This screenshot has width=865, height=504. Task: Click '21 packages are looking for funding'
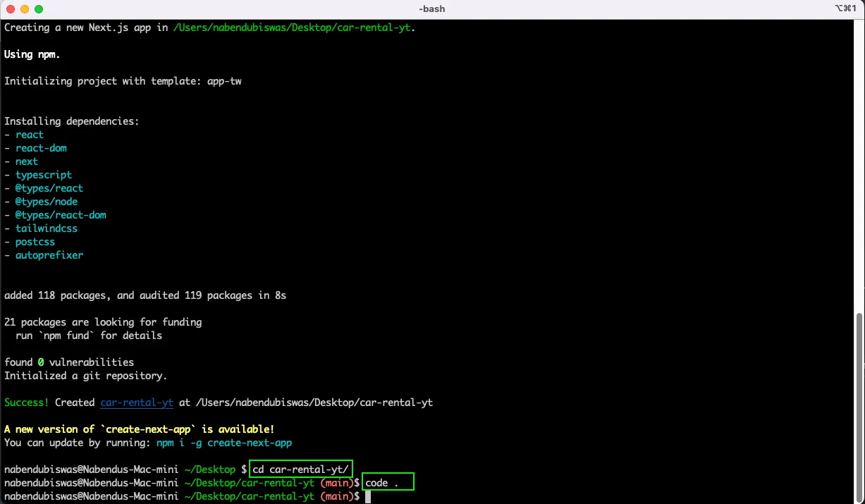103,322
